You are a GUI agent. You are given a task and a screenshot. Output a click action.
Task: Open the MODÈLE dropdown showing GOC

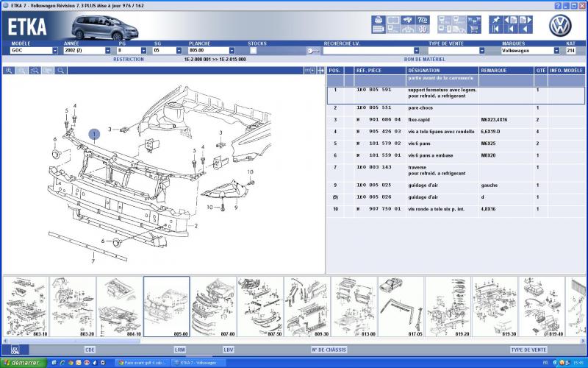pos(54,50)
